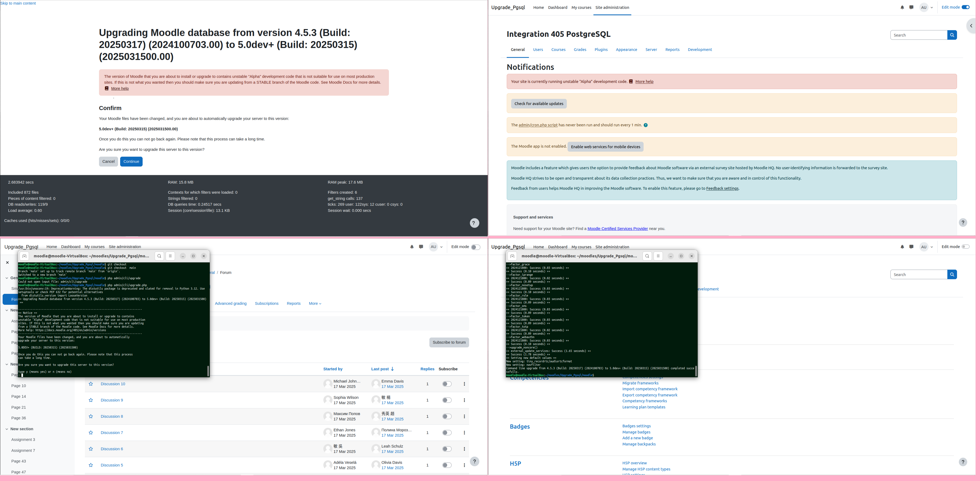Click the collapse drawer chevron on the Notifications page
This screenshot has height=481, width=980.
[971, 26]
